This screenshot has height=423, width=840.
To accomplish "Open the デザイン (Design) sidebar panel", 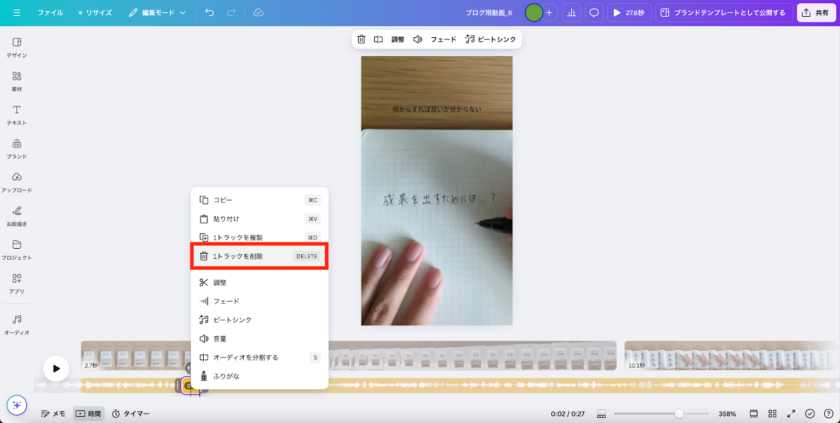I will pyautogui.click(x=17, y=46).
